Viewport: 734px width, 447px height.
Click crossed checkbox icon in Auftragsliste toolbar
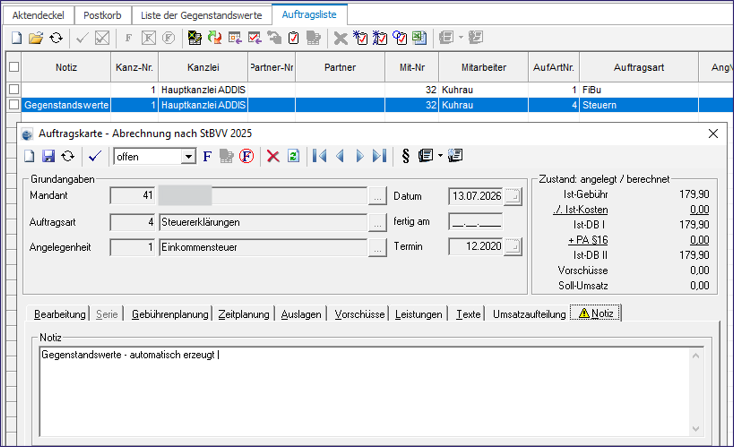click(102, 38)
